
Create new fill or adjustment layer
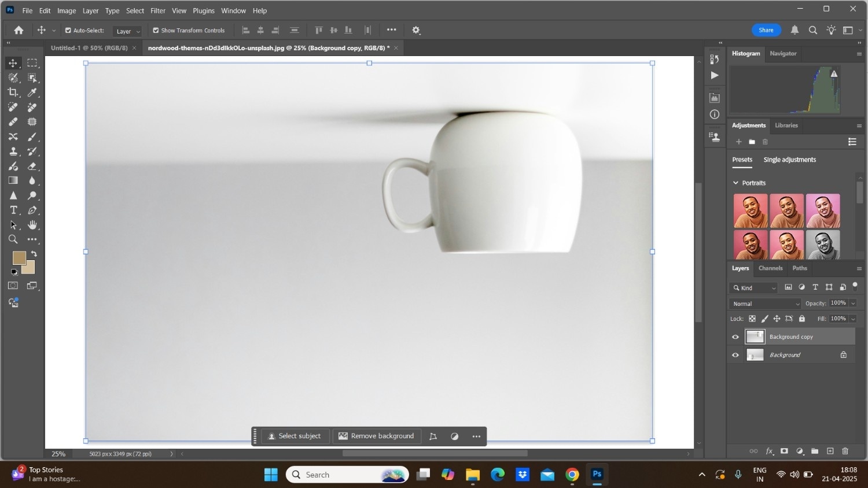(800, 451)
